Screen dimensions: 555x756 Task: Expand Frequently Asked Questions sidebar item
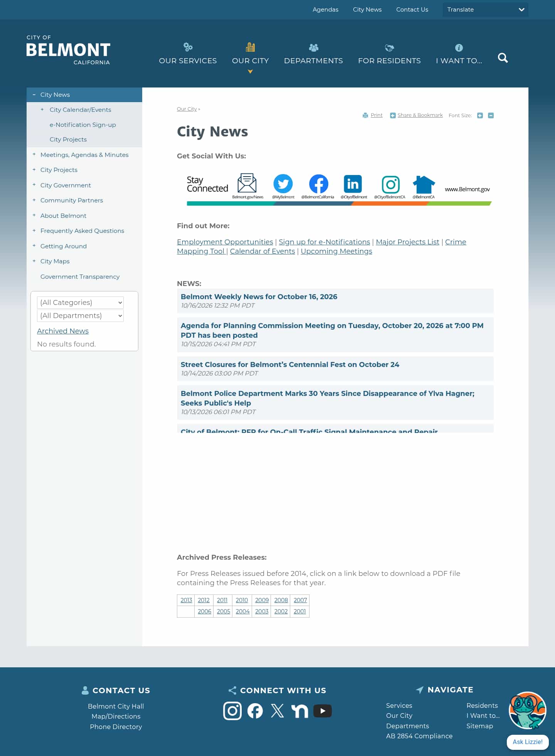tap(34, 230)
